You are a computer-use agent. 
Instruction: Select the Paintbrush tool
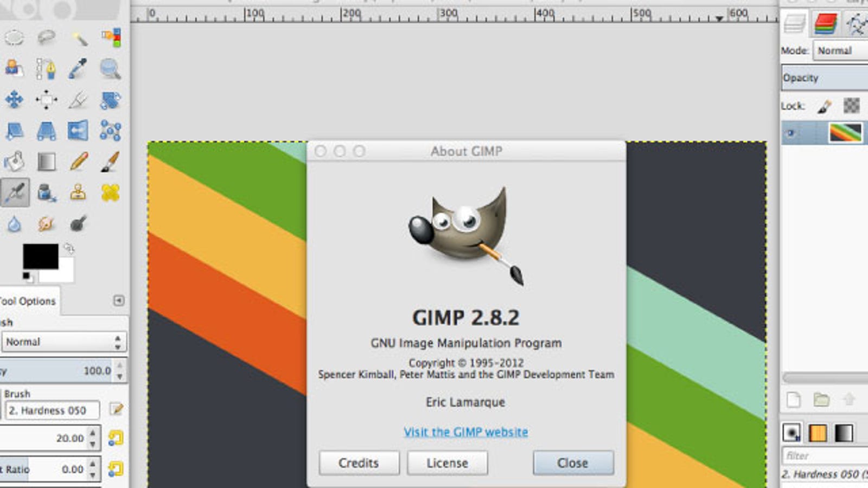pyautogui.click(x=111, y=162)
